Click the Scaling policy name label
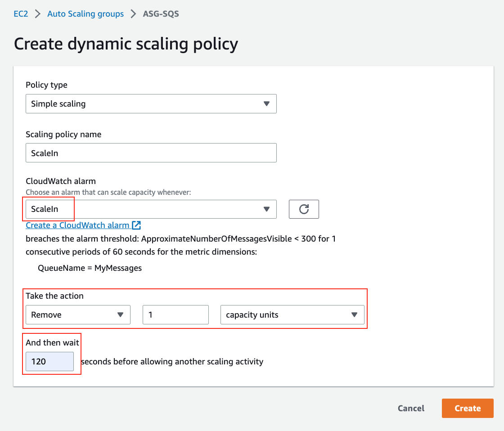The width and height of the screenshot is (504, 431). coord(63,135)
